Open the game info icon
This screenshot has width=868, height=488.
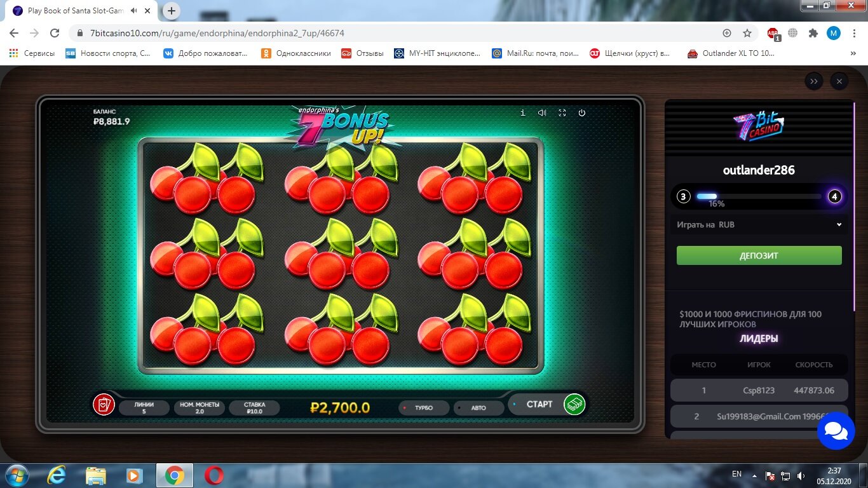[523, 112]
